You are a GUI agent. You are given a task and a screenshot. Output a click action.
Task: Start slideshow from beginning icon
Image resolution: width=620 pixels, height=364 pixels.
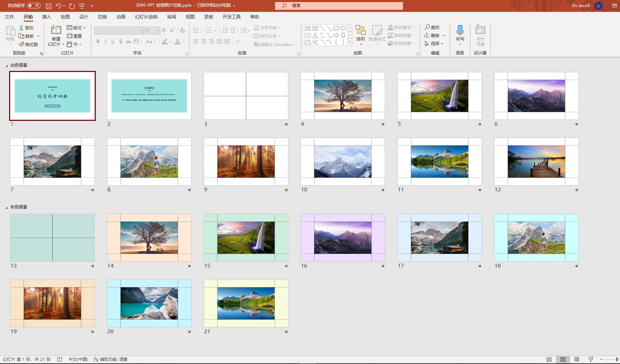[x=82, y=6]
